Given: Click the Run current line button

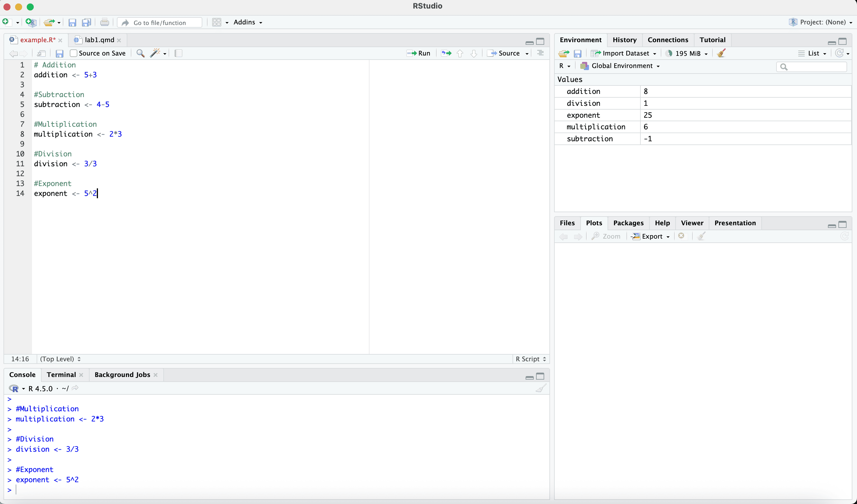Looking at the screenshot, I should coord(419,53).
